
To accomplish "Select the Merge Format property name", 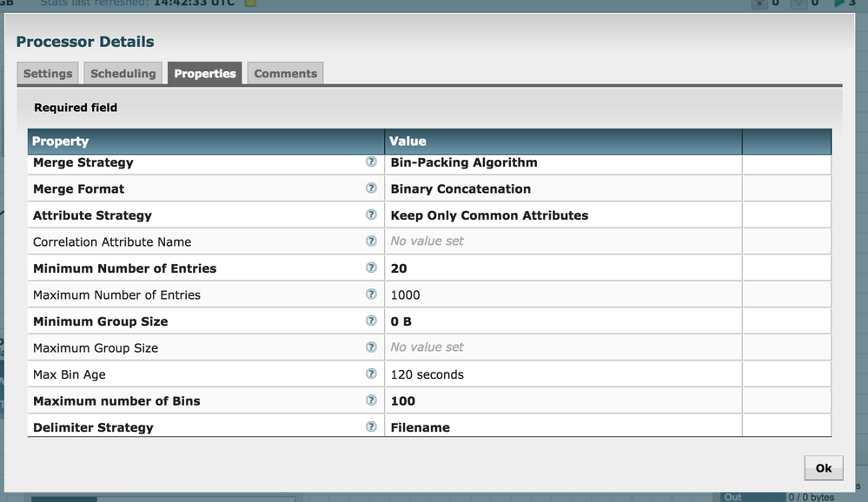I will point(78,189).
